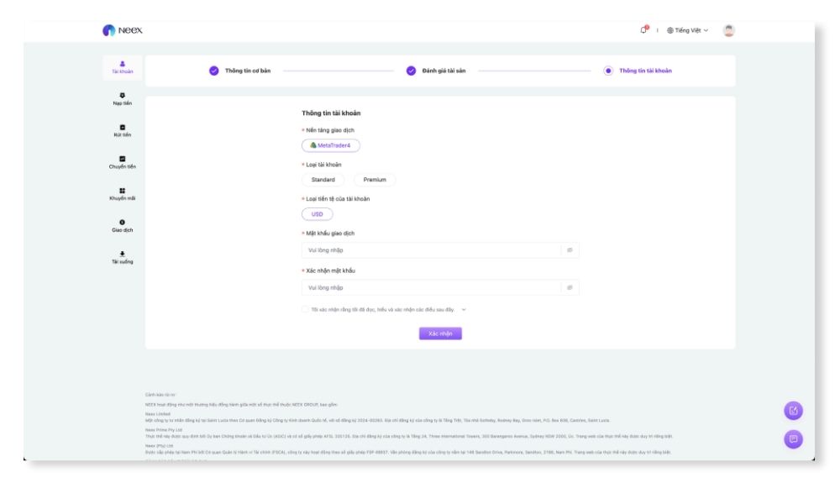
Task: Click the user avatar in header
Action: [728, 30]
